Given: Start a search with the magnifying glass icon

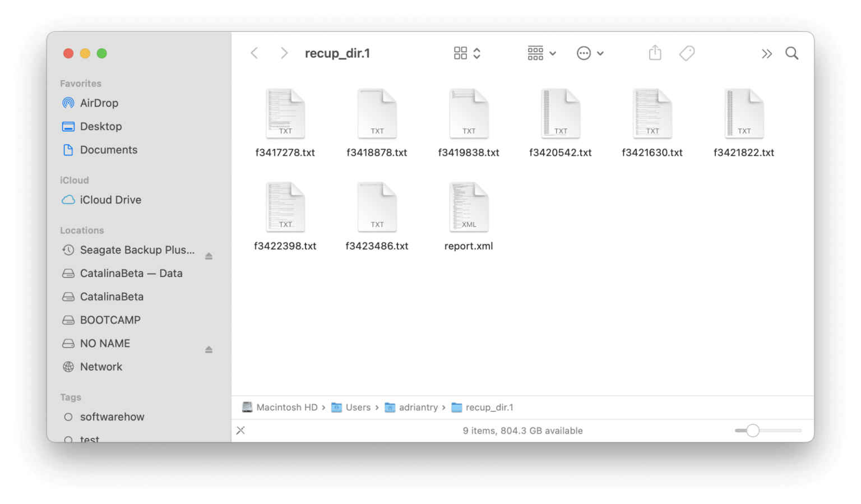Looking at the screenshot, I should (791, 53).
